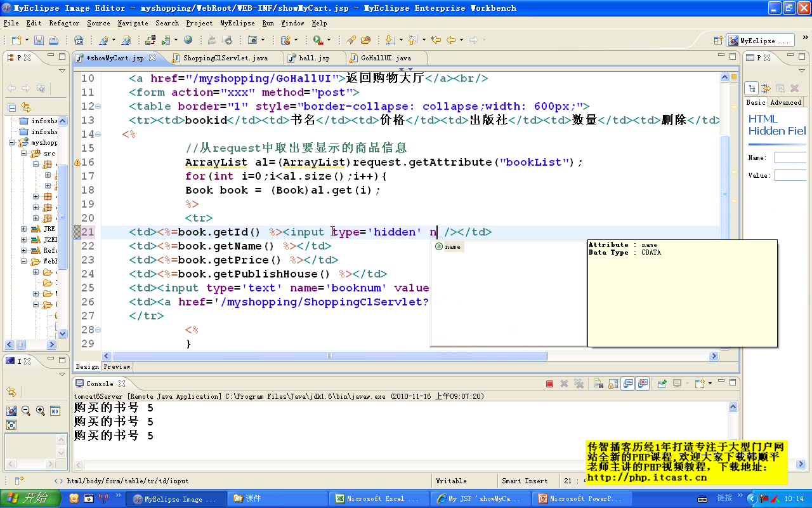Screen dimensions: 812x508
Task: Click Collapse All in package explorer
Action: 11,107
